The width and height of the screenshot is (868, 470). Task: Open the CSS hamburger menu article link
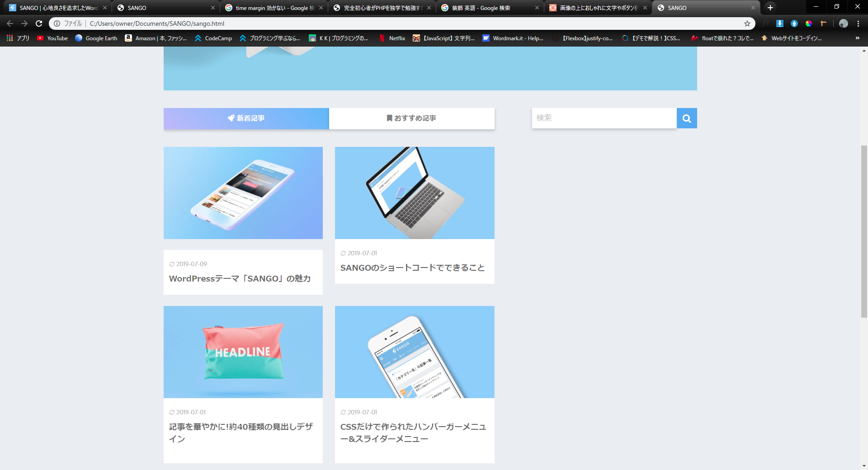(413, 432)
